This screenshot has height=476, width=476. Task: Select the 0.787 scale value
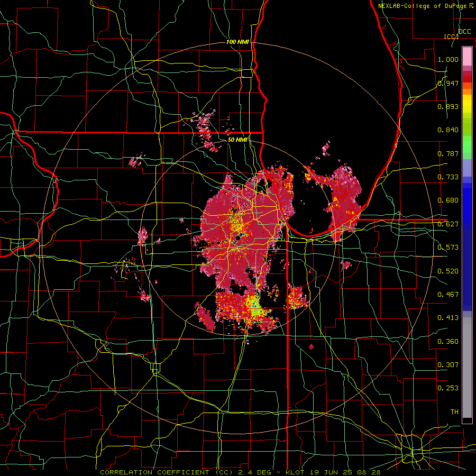coord(448,153)
